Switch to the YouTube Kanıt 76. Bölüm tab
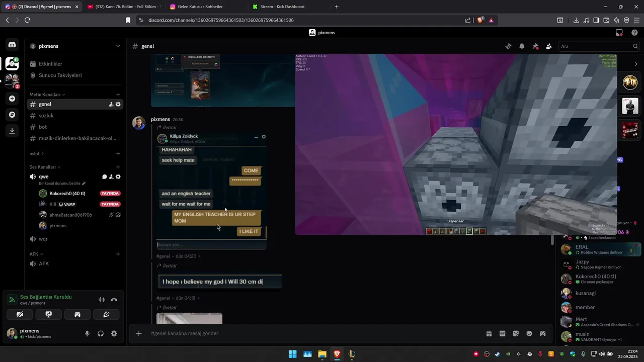644x362 pixels. 124,7
